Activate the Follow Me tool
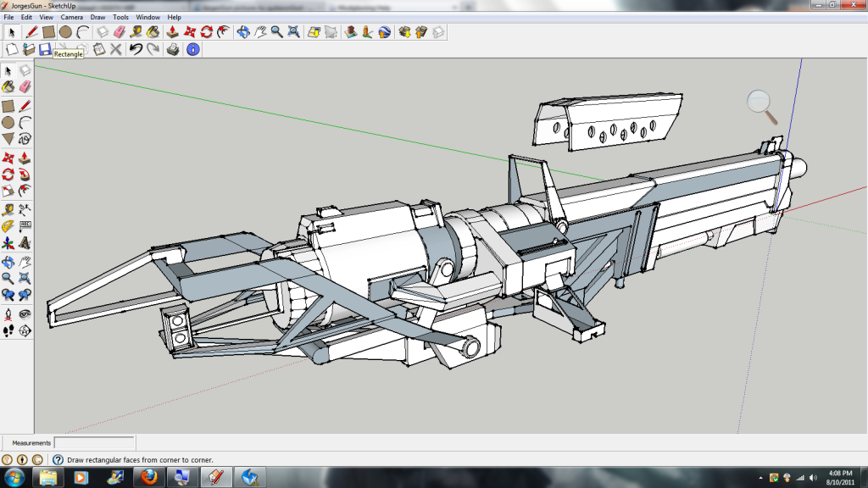 [x=25, y=174]
